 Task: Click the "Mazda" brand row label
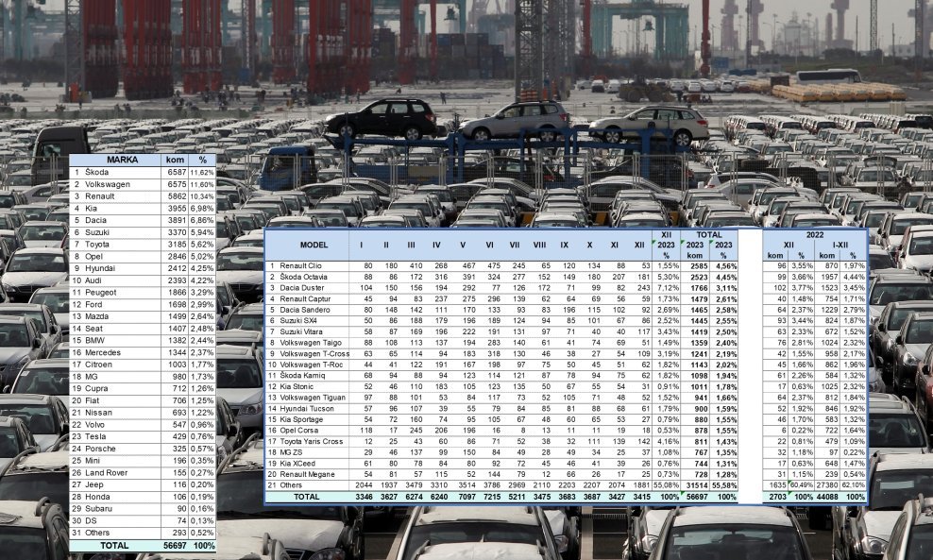pos(97,316)
